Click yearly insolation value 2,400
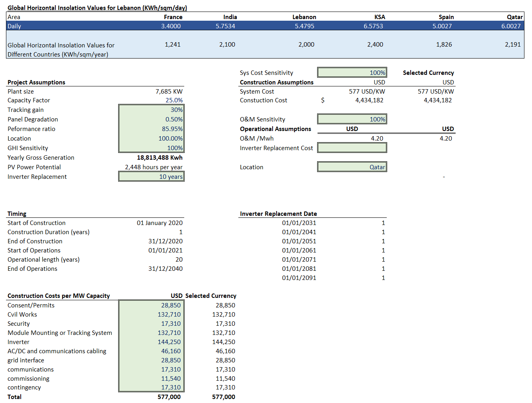 coord(375,44)
